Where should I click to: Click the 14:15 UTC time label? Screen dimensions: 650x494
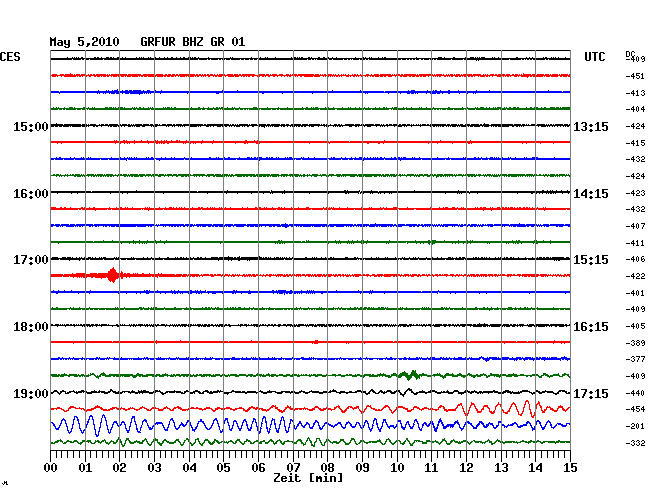591,194
